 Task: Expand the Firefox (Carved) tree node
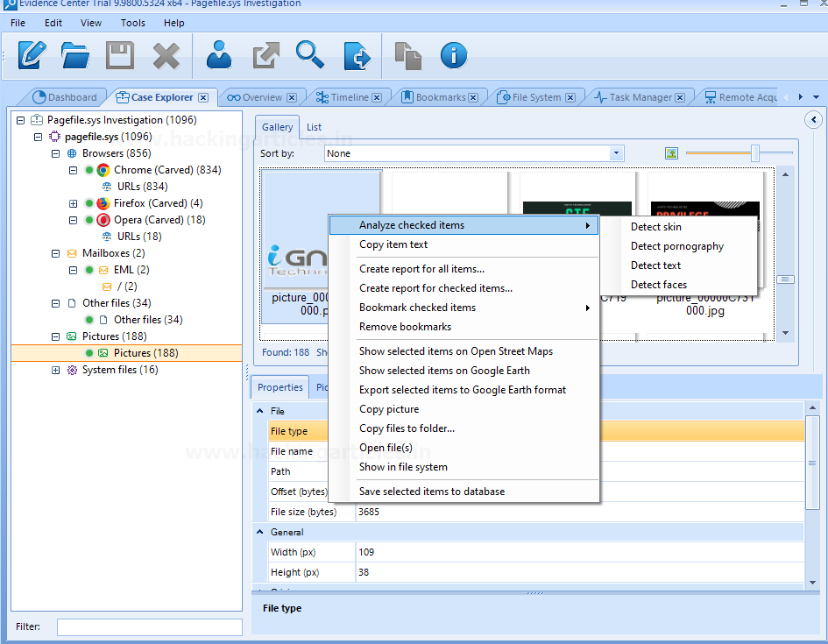coord(74,203)
